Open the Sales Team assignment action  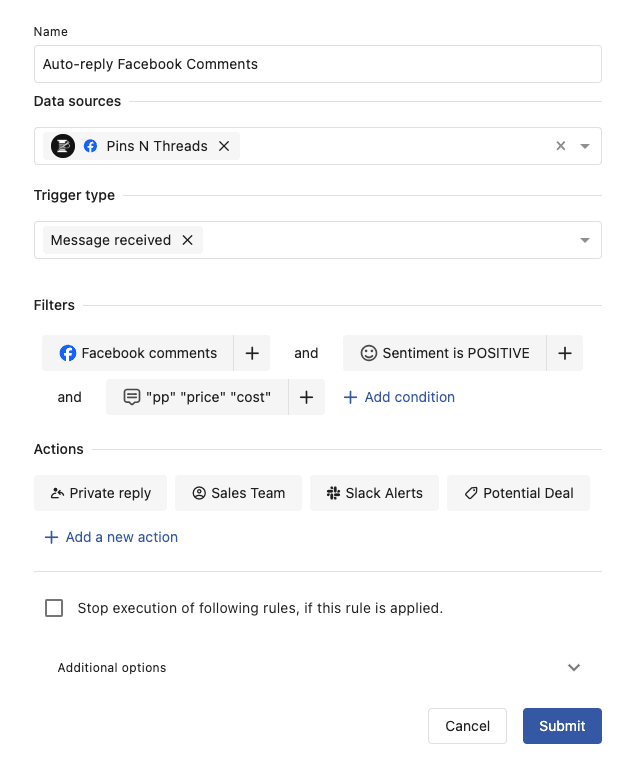[238, 493]
